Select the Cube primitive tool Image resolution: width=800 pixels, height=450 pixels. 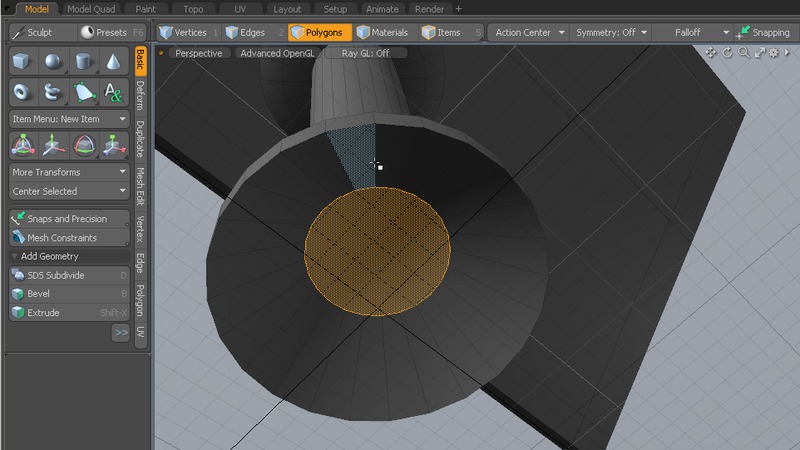22,63
